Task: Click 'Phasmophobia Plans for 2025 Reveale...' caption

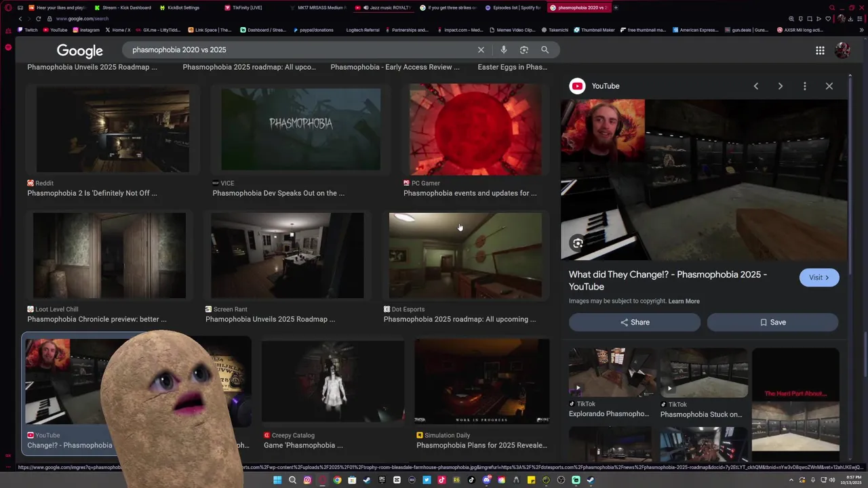Action: coord(481,445)
